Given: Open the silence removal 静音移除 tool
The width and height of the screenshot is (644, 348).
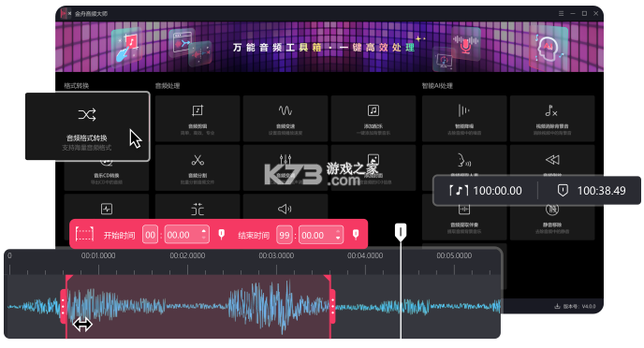Looking at the screenshot, I should coord(552,222).
